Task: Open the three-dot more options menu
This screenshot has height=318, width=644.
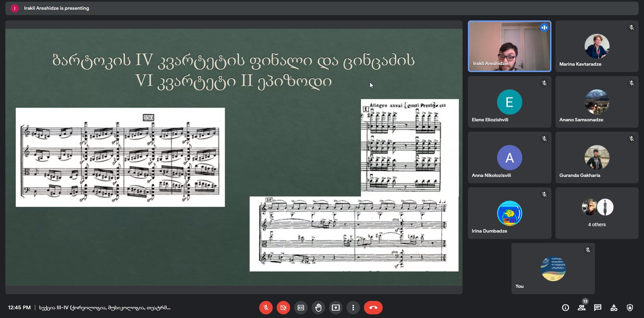Action: pos(353,308)
